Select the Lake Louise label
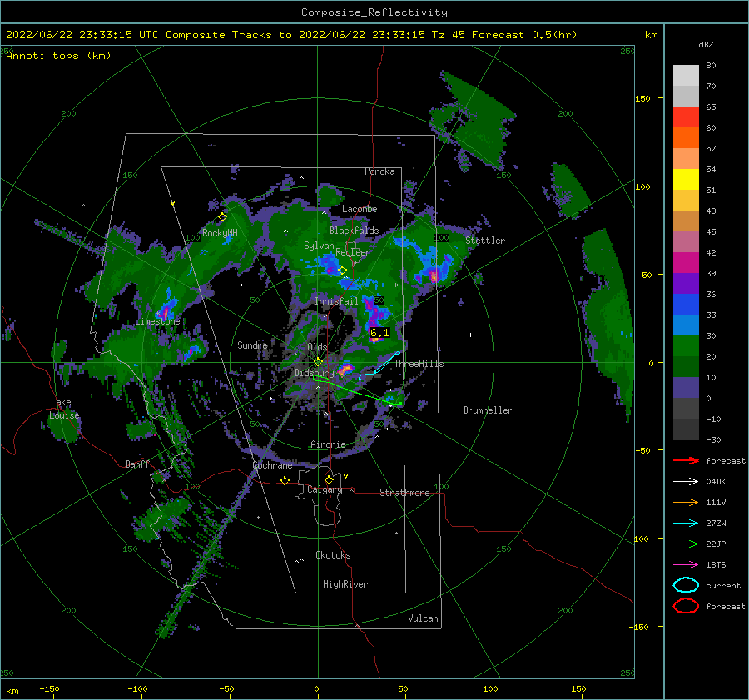 pyautogui.click(x=64, y=409)
